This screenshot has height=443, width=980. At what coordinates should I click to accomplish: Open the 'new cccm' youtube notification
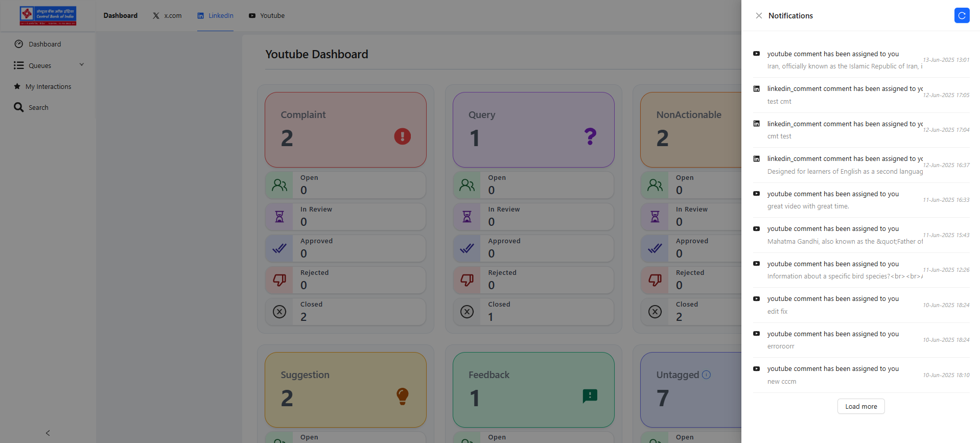point(861,375)
